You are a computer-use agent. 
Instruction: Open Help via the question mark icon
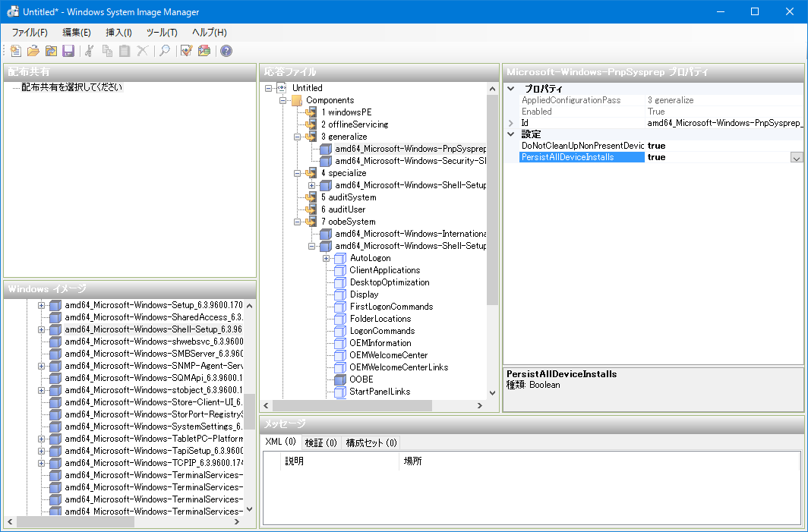coord(226,51)
